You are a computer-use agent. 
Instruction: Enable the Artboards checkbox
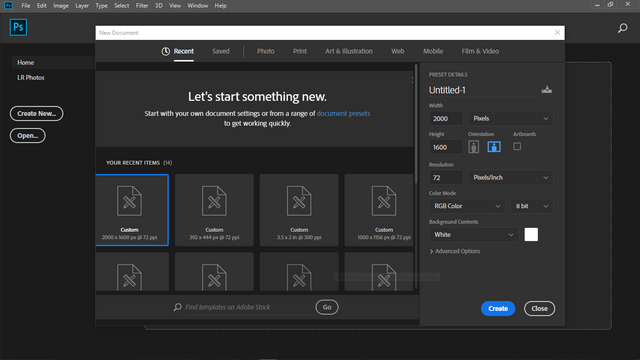(517, 147)
